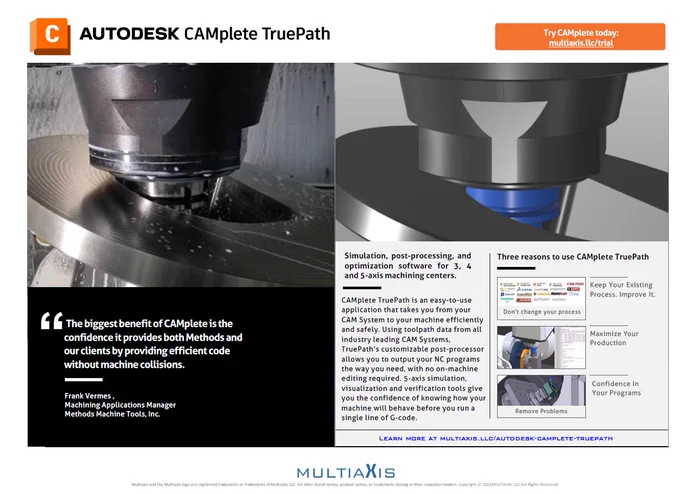Click the simulated spindle render with blue tool
This screenshot has height=494, width=680.
(x=502, y=152)
